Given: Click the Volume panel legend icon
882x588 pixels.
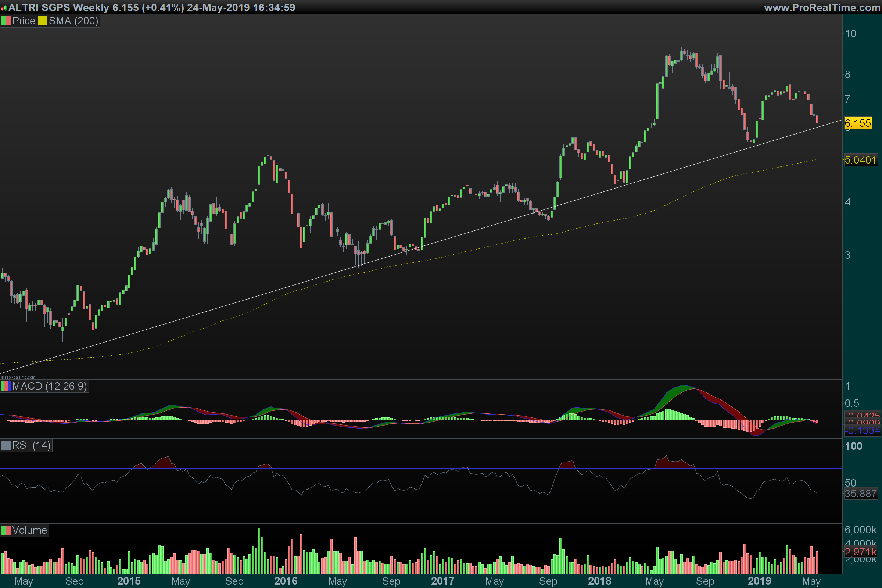Looking at the screenshot, I should [x=6, y=530].
